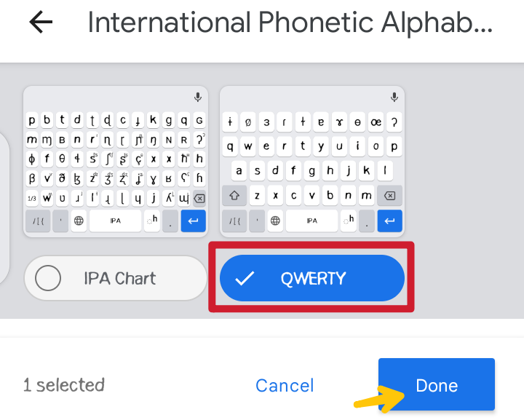Choose the IPA Chart keyboard thumbnail
The height and width of the screenshot is (420, 524).
tap(116, 161)
